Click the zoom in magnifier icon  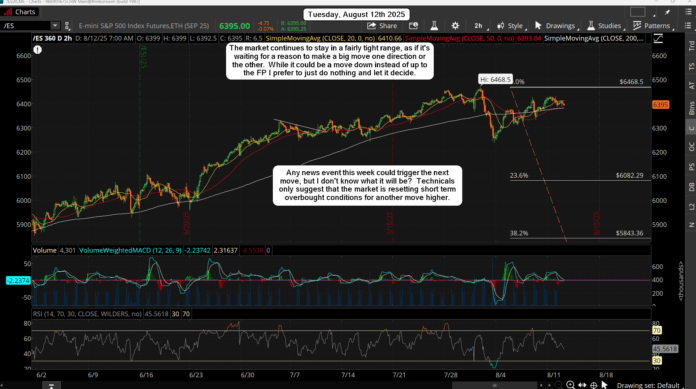pyautogui.click(x=570, y=385)
